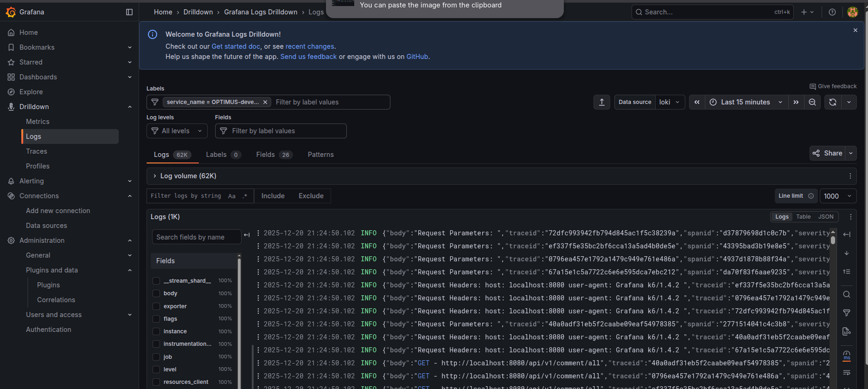The height and width of the screenshot is (389, 868).
Task: Open the All levels dropdown
Action: point(177,131)
